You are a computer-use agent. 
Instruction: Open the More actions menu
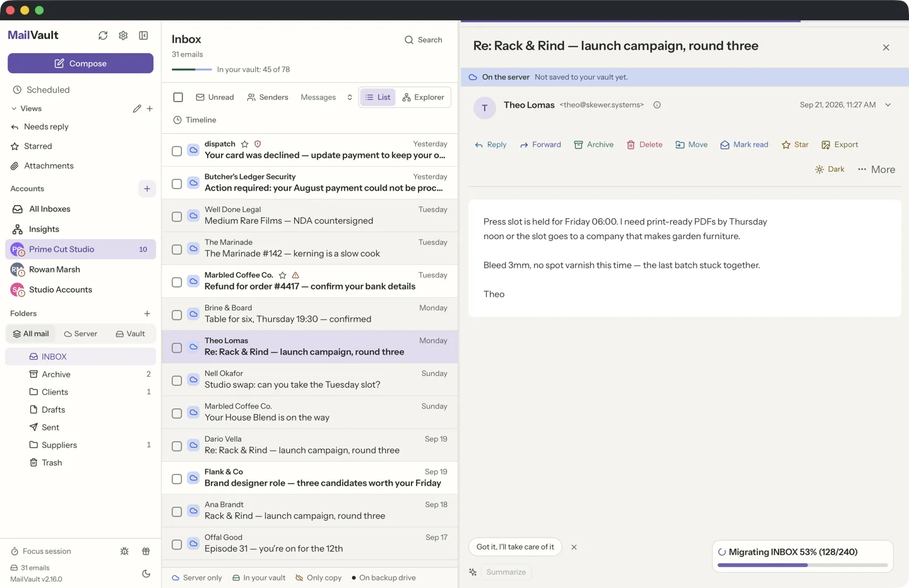click(876, 169)
